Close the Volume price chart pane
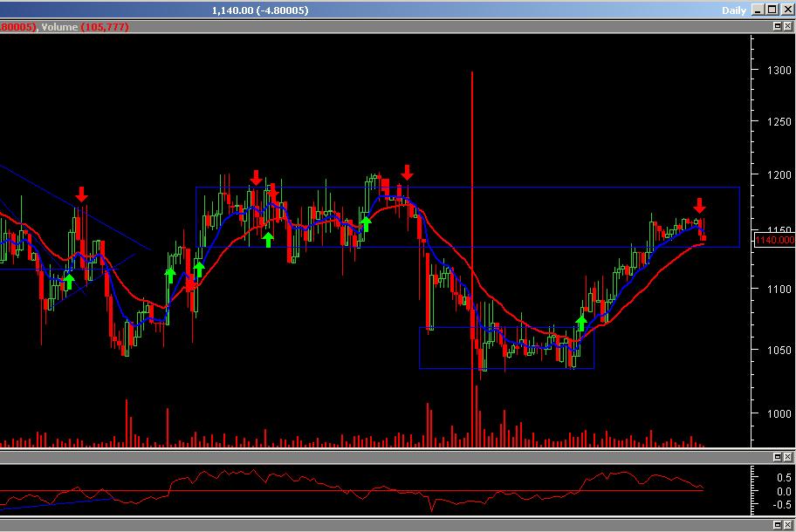Screen dimensions: 796x532 tap(787, 26)
